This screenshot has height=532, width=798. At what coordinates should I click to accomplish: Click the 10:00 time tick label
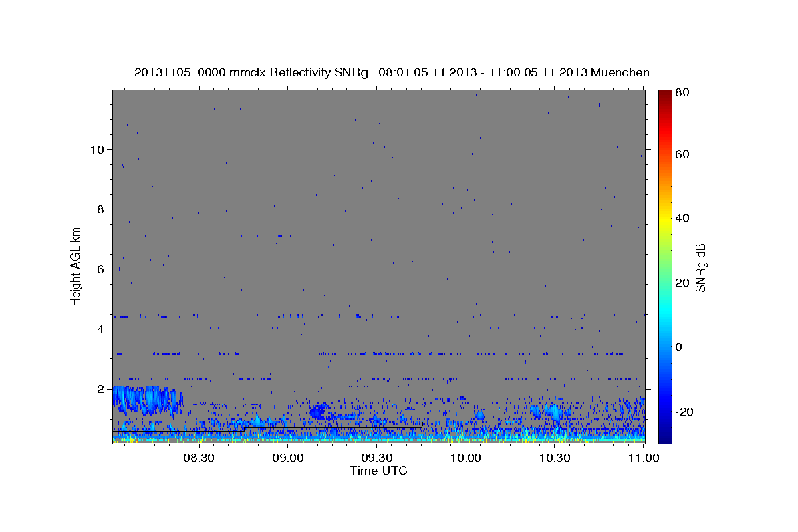pyautogui.click(x=466, y=458)
